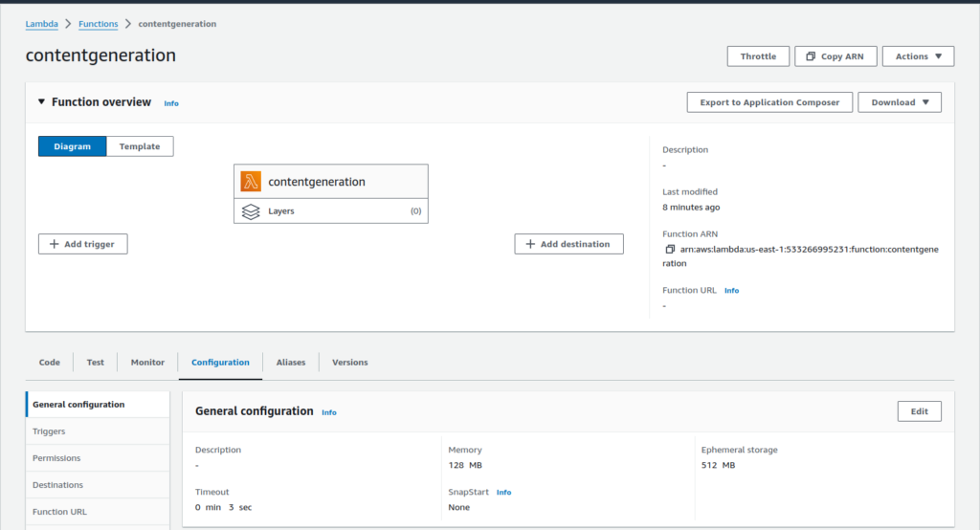Viewport: 980px width, 530px height.
Task: Click the contentgeneration function box title
Action: click(317, 182)
